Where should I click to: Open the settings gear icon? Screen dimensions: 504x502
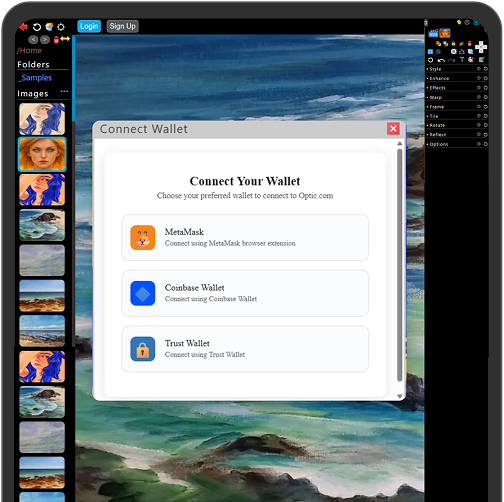tap(61, 27)
